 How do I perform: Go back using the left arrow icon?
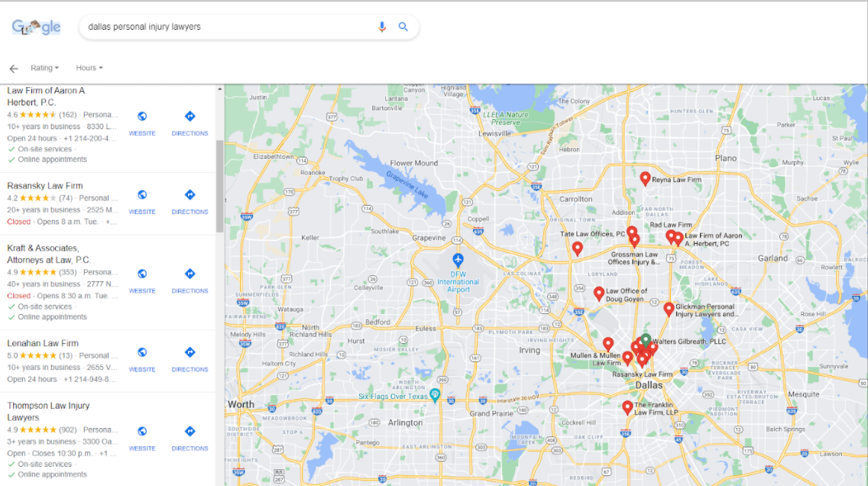(13, 68)
